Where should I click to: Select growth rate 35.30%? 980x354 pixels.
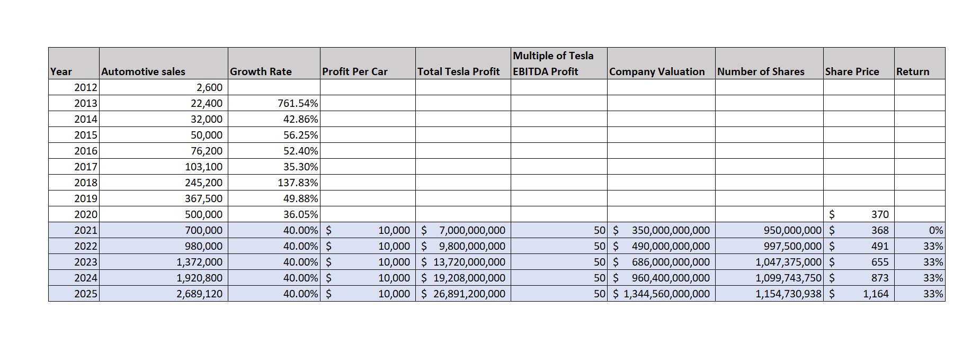274,167
